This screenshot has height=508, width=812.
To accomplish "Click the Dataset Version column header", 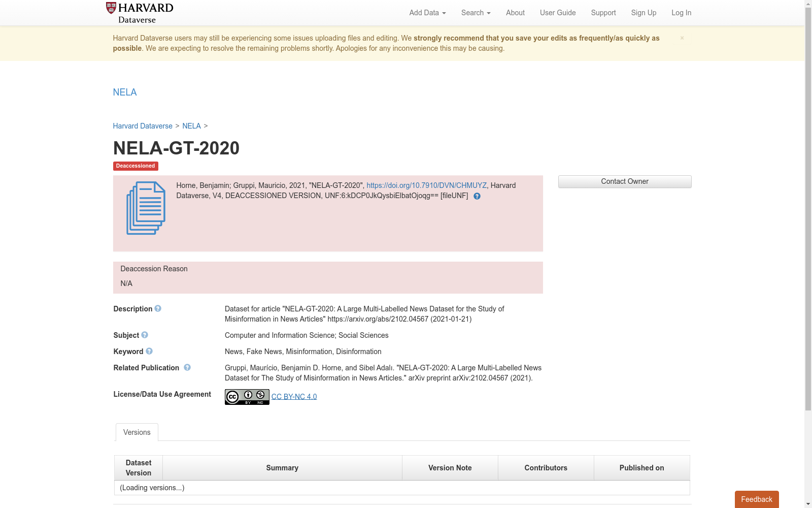I will pyautogui.click(x=139, y=468).
